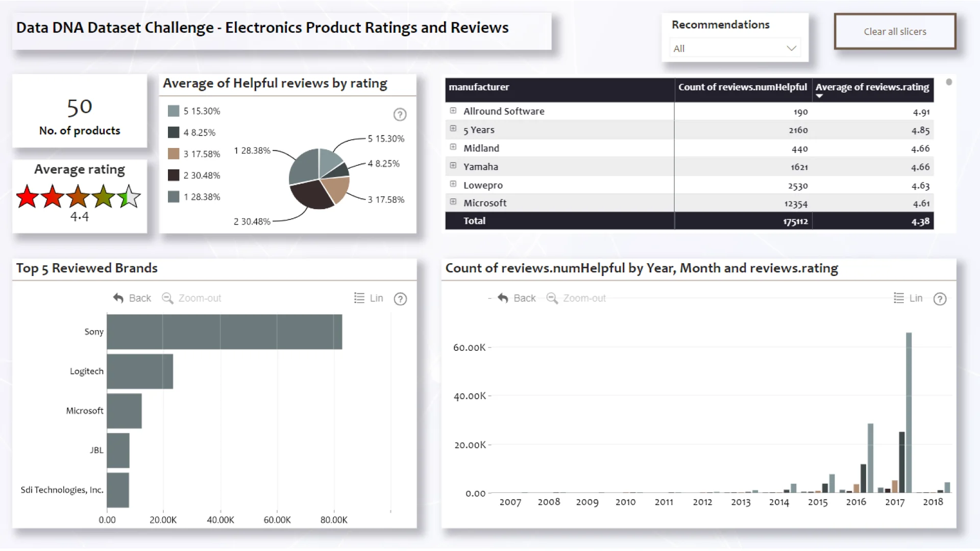Click the pie slice labeled 3 17.58%
This screenshot has height=551, width=980.
click(x=337, y=189)
